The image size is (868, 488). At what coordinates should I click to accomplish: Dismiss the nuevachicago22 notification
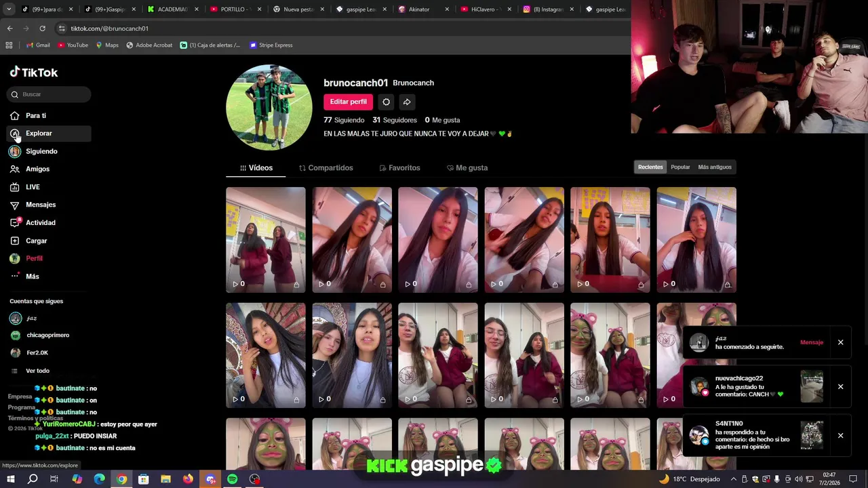click(x=840, y=387)
